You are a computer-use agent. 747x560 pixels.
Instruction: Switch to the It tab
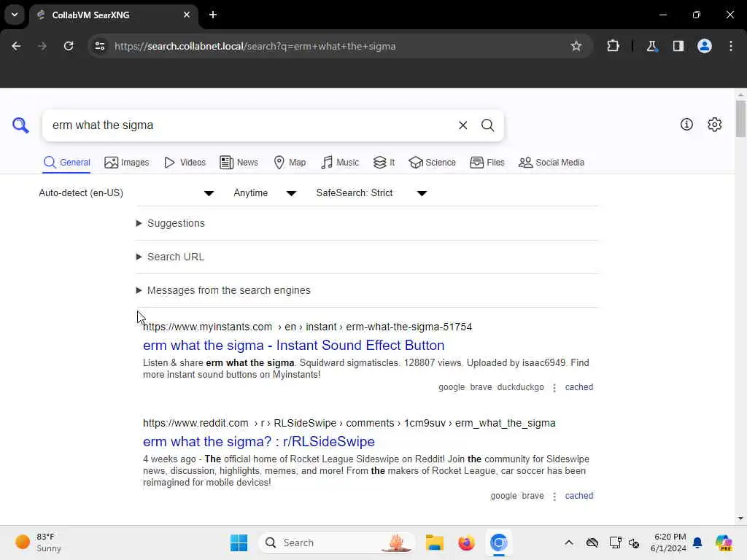384,163
